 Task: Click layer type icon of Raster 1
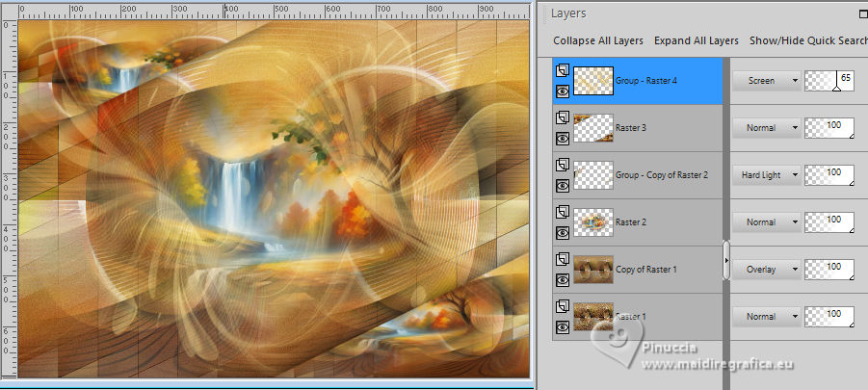563,306
